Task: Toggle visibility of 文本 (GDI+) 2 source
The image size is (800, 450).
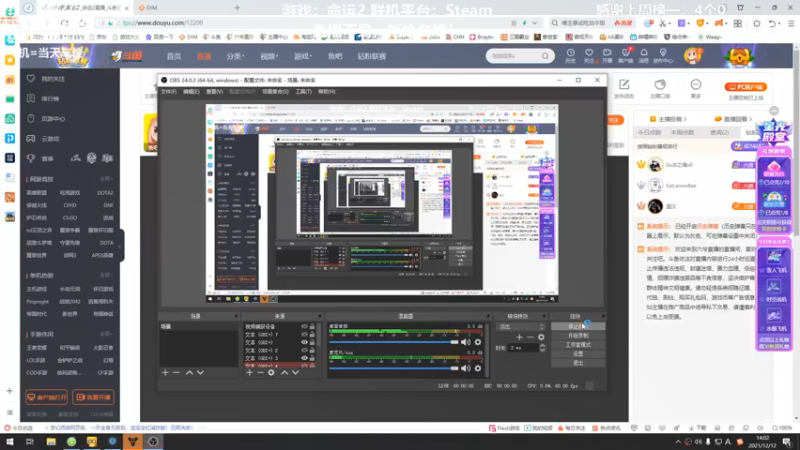Action: click(305, 351)
